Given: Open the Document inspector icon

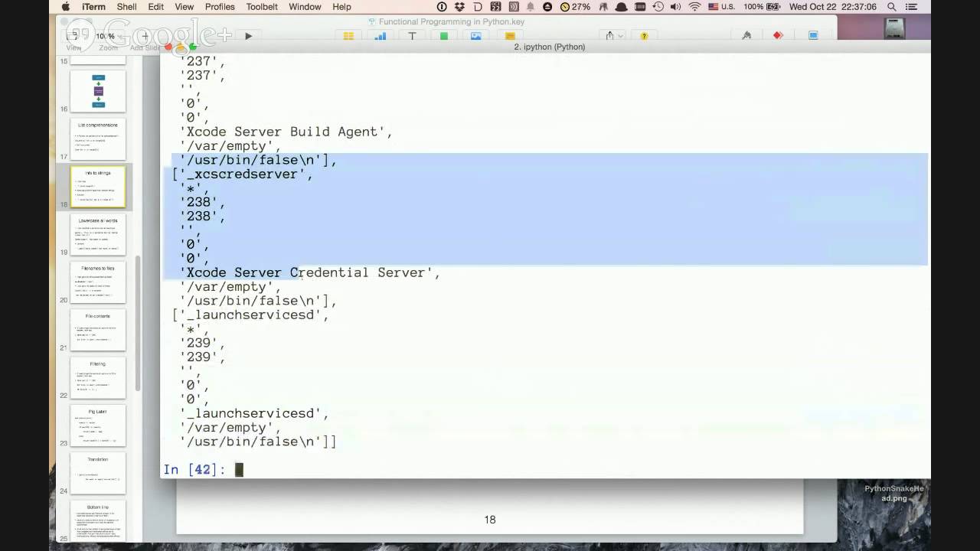Looking at the screenshot, I should coord(813,36).
